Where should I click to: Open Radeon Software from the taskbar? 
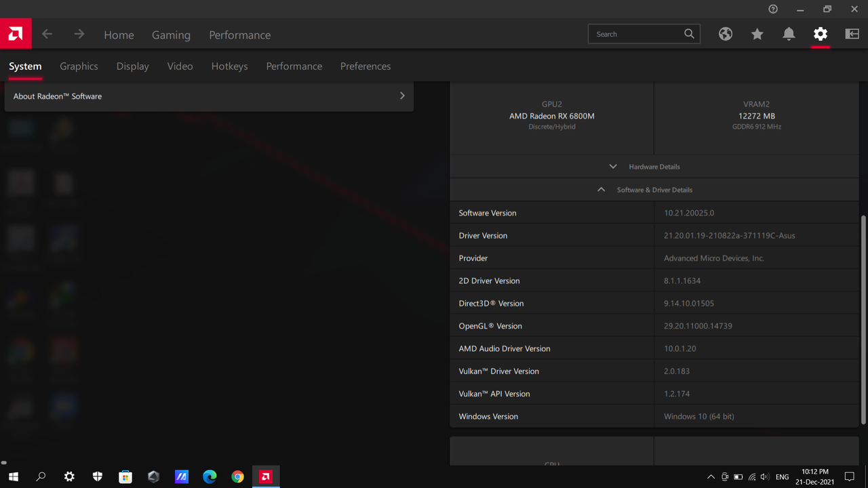pos(265,476)
